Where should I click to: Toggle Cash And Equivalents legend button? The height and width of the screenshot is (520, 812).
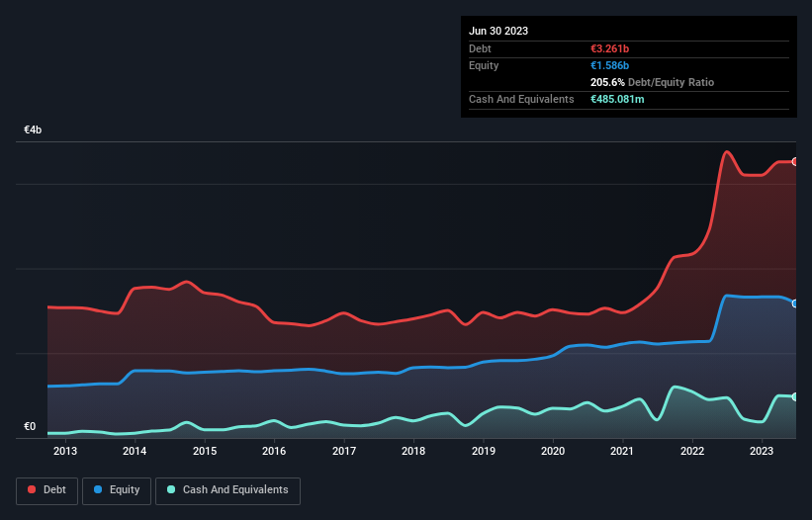[x=227, y=490]
